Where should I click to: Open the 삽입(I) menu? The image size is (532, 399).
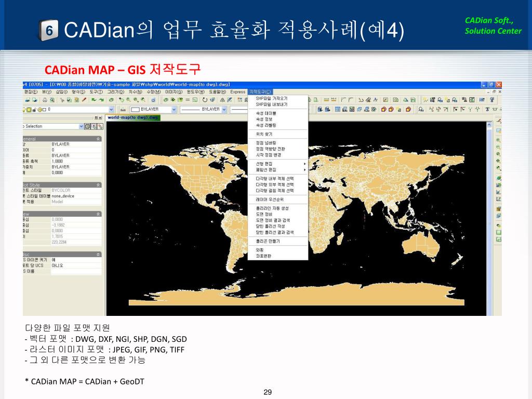(x=62, y=91)
